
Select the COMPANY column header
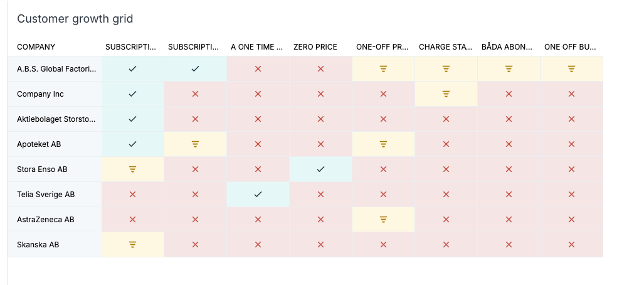coord(36,47)
